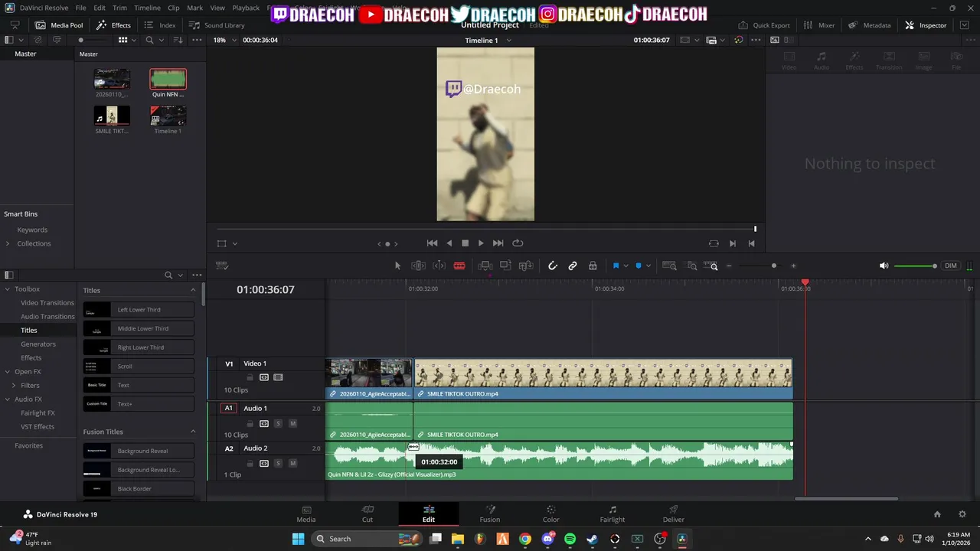
Task: Collapse the Toolbox tree
Action: [x=8, y=289]
